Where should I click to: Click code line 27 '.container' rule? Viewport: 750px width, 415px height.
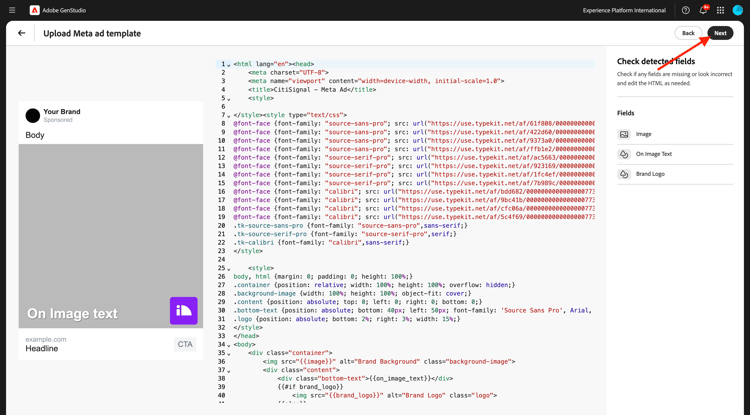coord(374,285)
